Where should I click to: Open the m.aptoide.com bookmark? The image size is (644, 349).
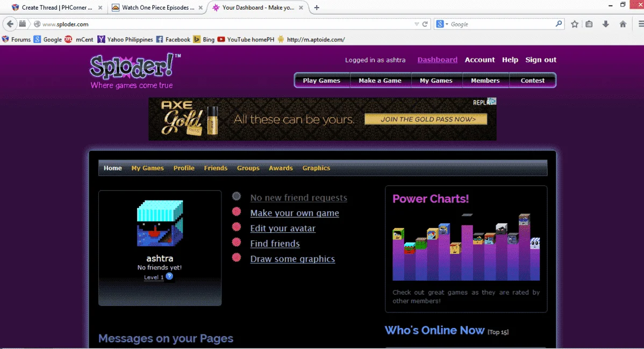click(x=311, y=39)
